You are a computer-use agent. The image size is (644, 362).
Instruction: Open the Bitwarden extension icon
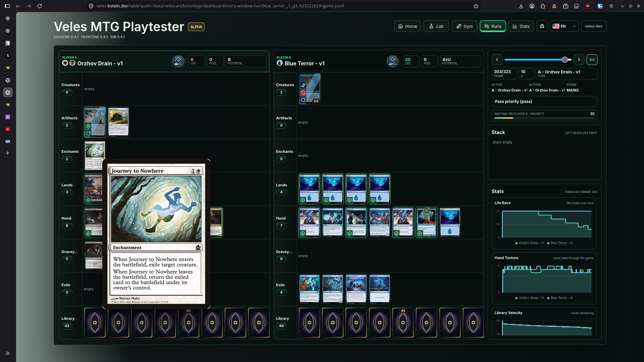coord(600,6)
